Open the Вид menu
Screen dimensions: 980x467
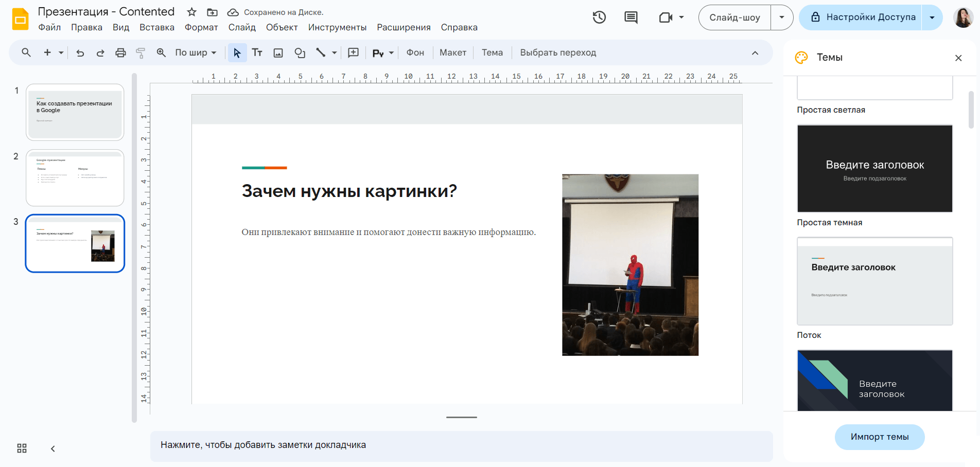tap(121, 27)
